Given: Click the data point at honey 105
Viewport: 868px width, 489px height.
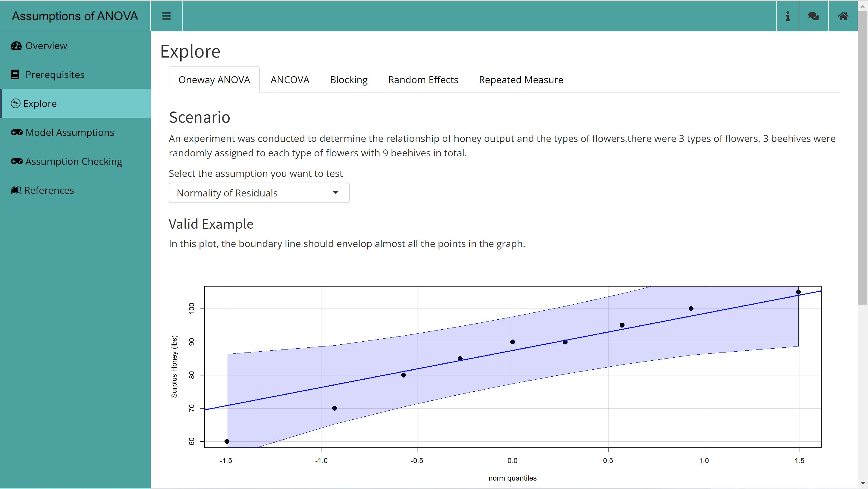Looking at the screenshot, I should (x=798, y=292).
